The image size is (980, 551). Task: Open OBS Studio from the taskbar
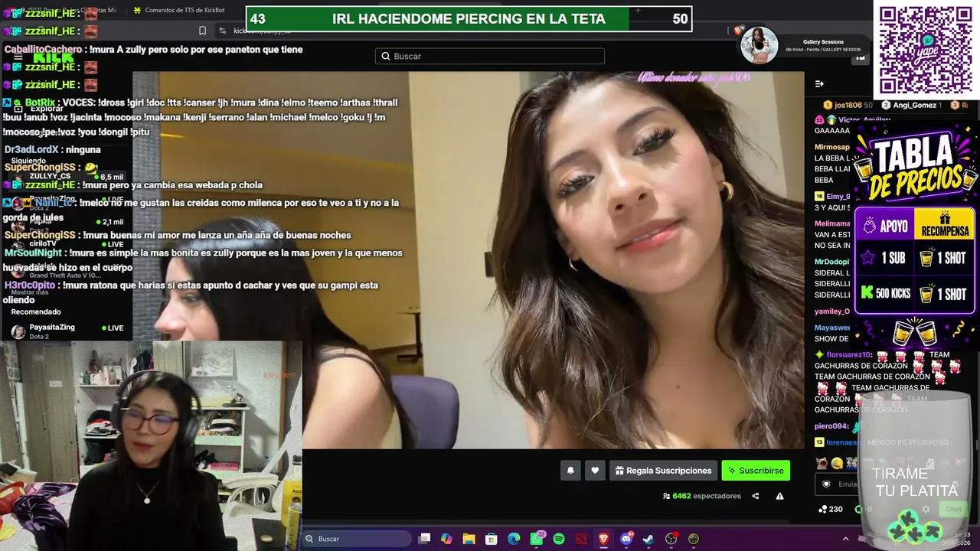[671, 539]
